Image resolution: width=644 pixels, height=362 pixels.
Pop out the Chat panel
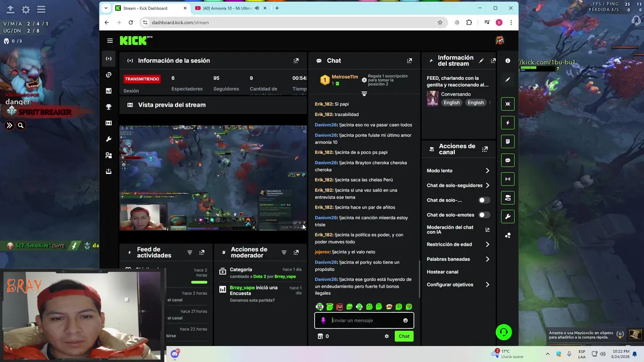click(x=409, y=61)
